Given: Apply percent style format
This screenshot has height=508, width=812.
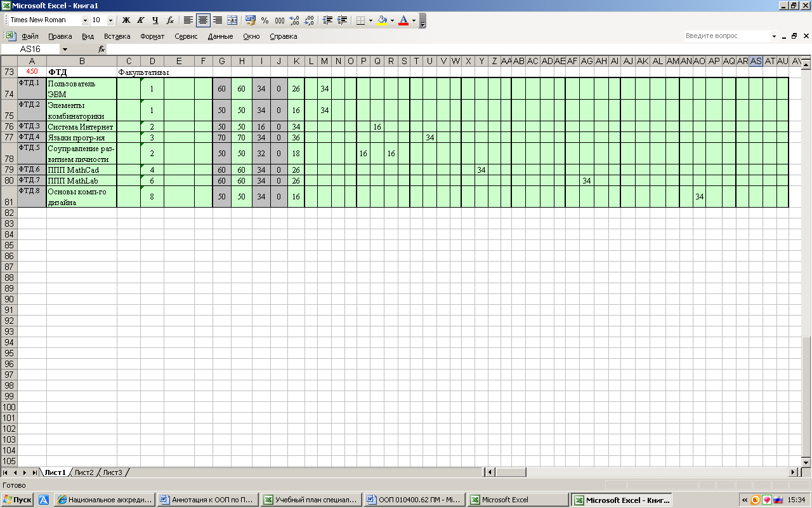Looking at the screenshot, I should pos(265,20).
